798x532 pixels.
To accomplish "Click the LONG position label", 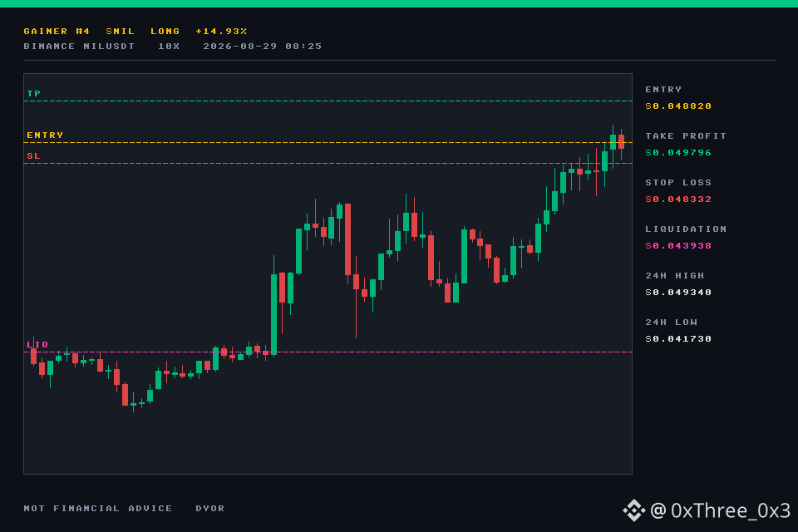I will click(165, 32).
